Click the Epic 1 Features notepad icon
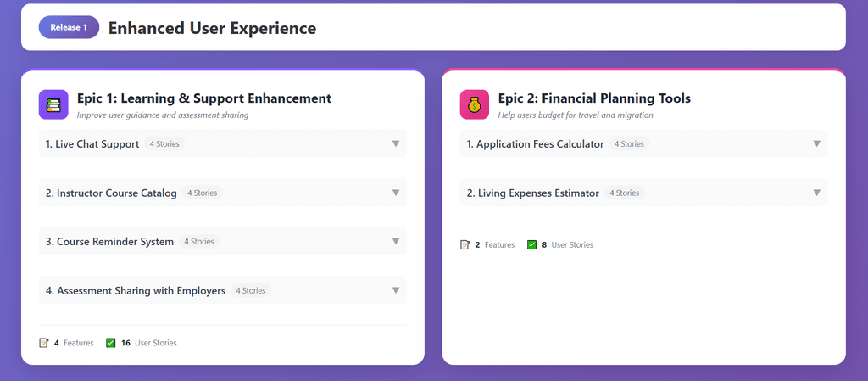The width and height of the screenshot is (868, 381). [44, 343]
